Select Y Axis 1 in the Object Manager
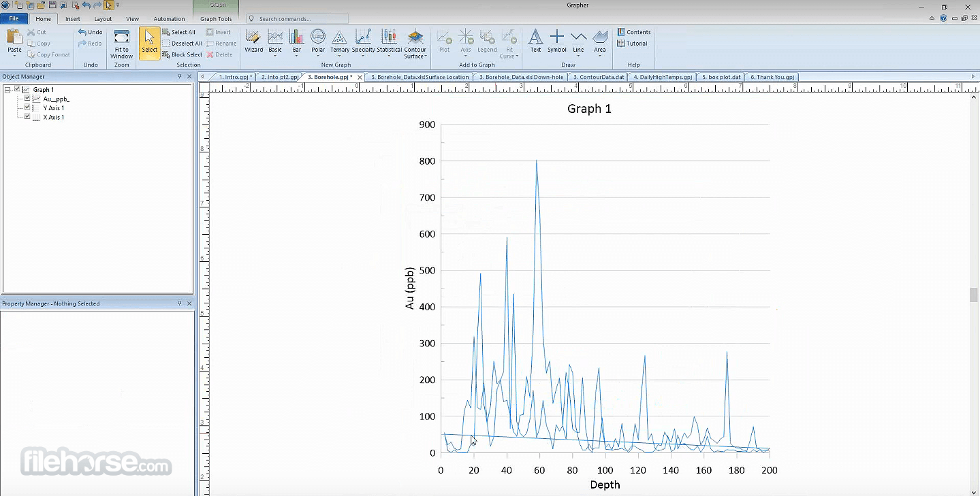Viewport: 980px width, 496px height. point(54,108)
